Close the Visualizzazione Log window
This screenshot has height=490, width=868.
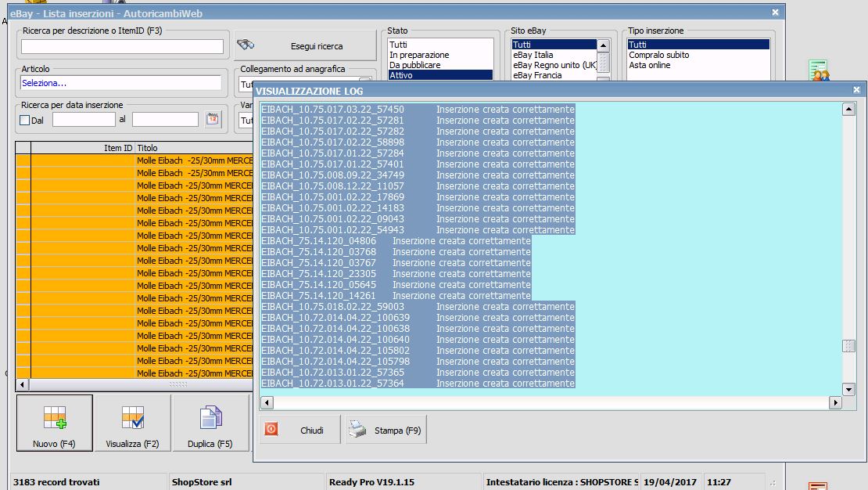coord(856,90)
